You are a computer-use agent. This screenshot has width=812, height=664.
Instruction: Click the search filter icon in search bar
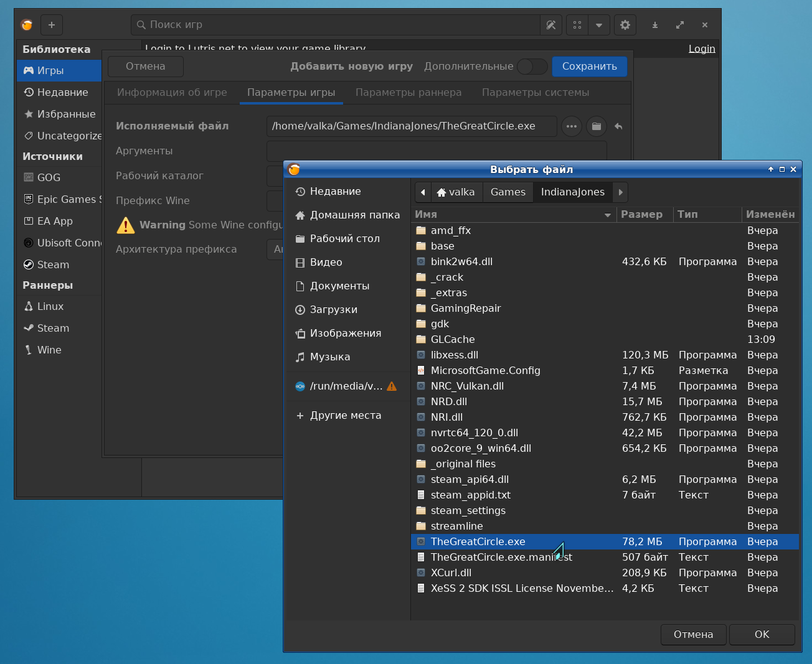coord(551,25)
